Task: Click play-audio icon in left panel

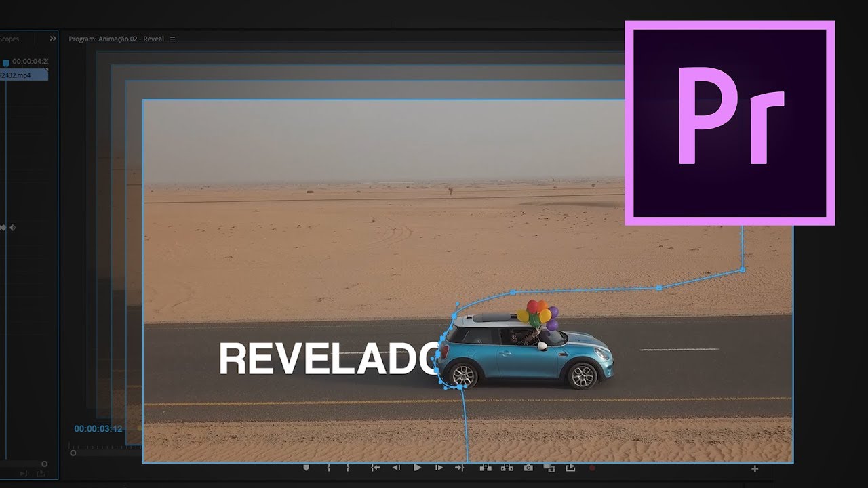Action: [x=24, y=474]
